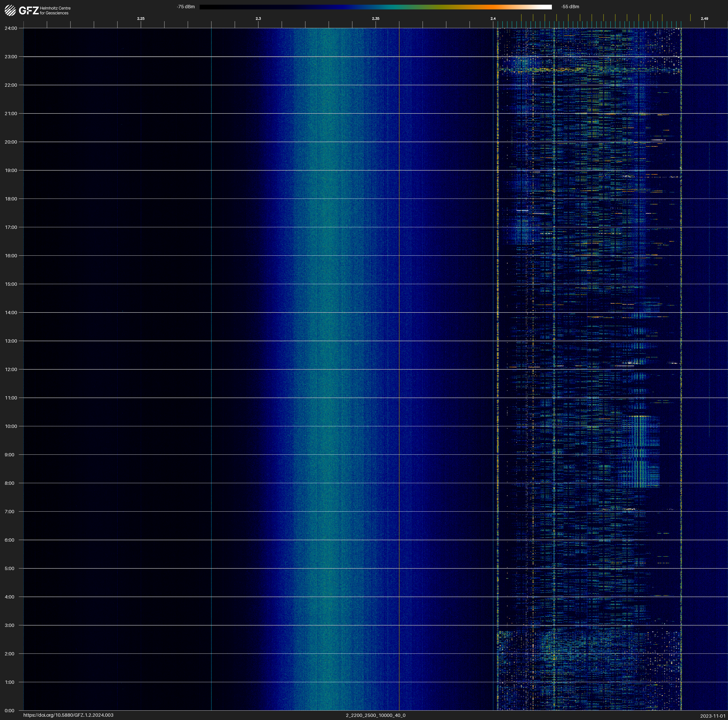Click the color scale gradient bar
728x720 pixels.
[x=375, y=7]
